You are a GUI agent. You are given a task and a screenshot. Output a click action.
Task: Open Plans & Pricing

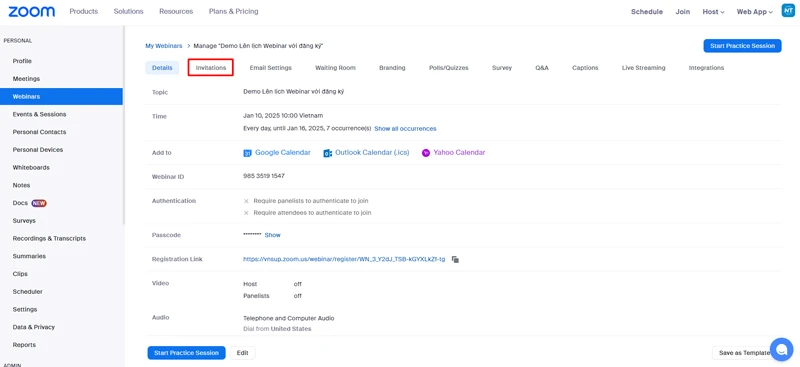point(234,11)
